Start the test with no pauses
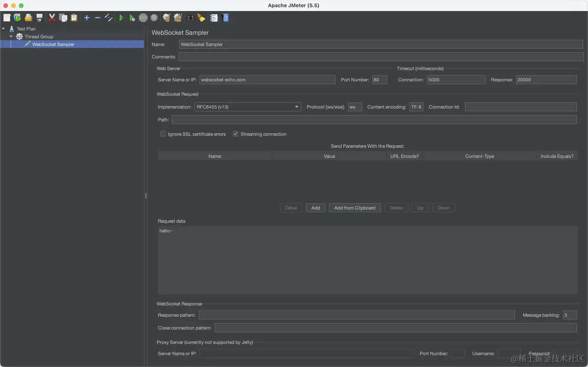The width and height of the screenshot is (588, 367). (132, 18)
